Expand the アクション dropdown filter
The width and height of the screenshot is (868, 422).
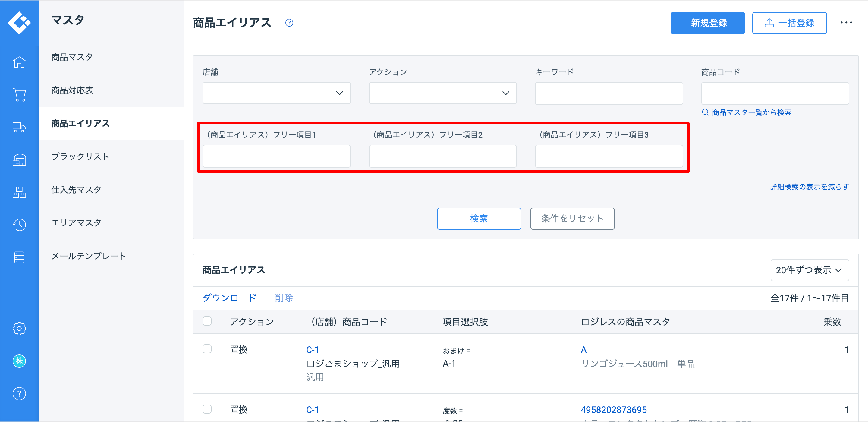coord(442,93)
